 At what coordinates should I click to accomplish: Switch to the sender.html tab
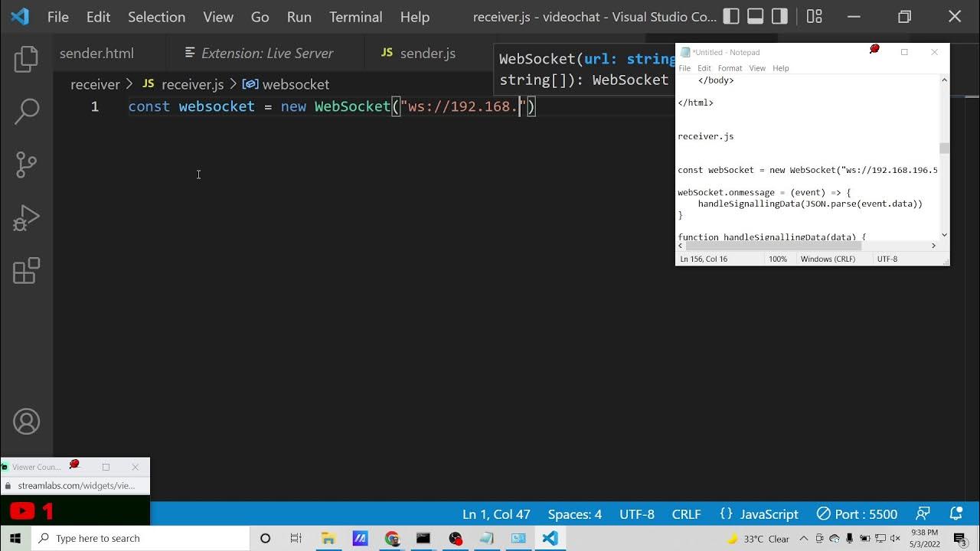coord(96,54)
